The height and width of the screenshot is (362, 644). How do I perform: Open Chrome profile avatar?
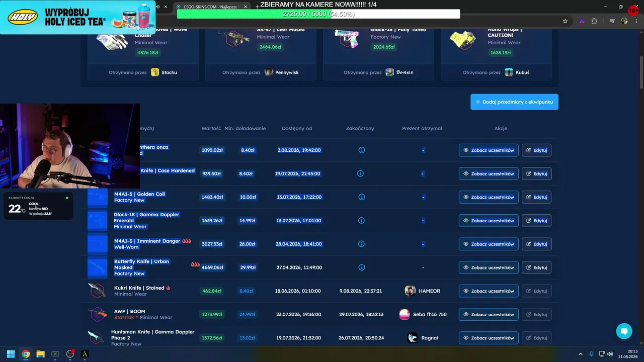tap(624, 21)
